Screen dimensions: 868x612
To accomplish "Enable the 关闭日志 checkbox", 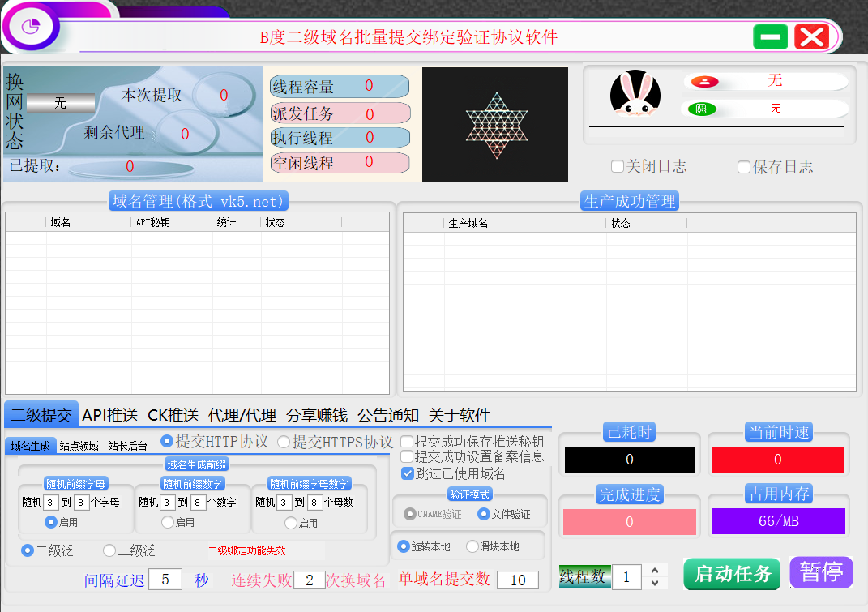I will 618,167.
